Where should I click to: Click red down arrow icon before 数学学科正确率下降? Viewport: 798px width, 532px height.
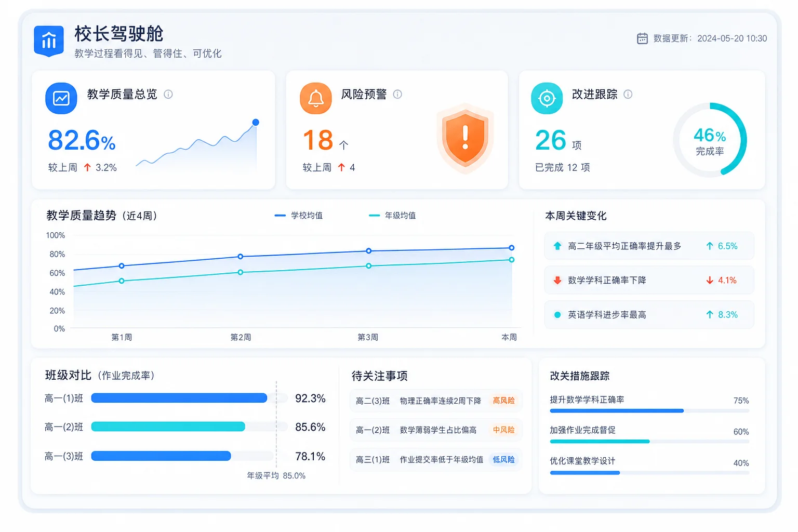[x=557, y=280]
